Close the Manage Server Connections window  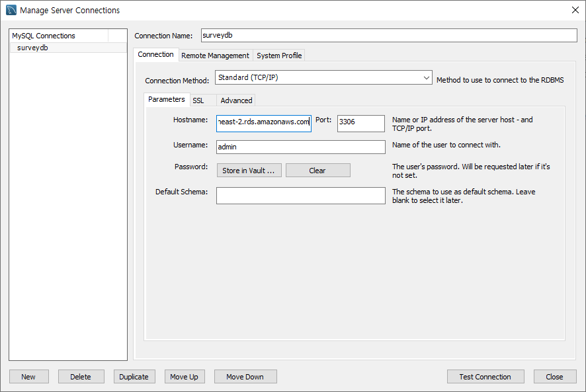[x=575, y=10]
